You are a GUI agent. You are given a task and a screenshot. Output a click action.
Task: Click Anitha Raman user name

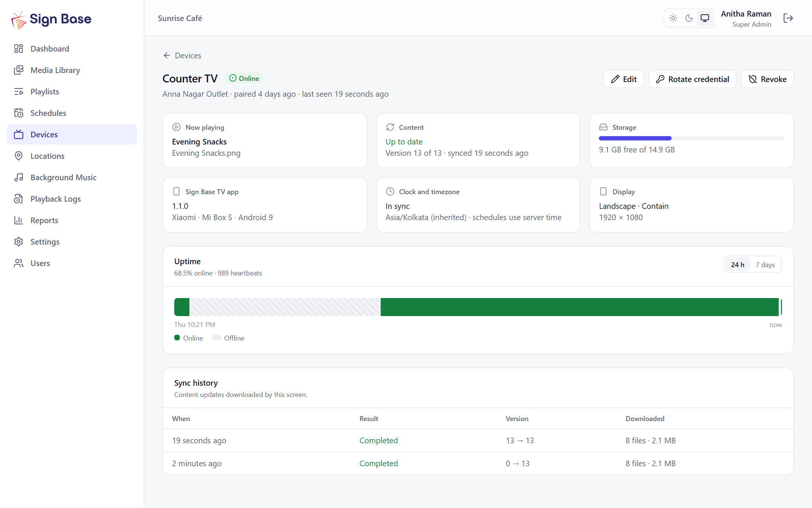pyautogui.click(x=746, y=14)
